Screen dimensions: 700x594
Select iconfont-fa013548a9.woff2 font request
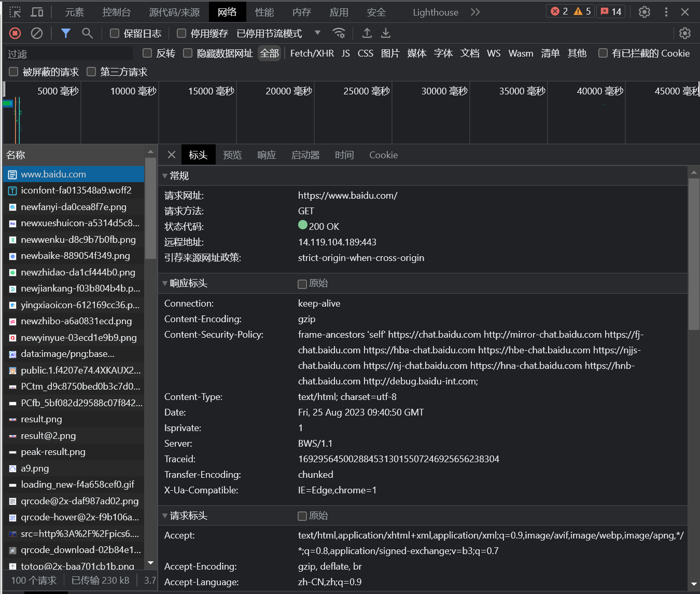tap(74, 190)
